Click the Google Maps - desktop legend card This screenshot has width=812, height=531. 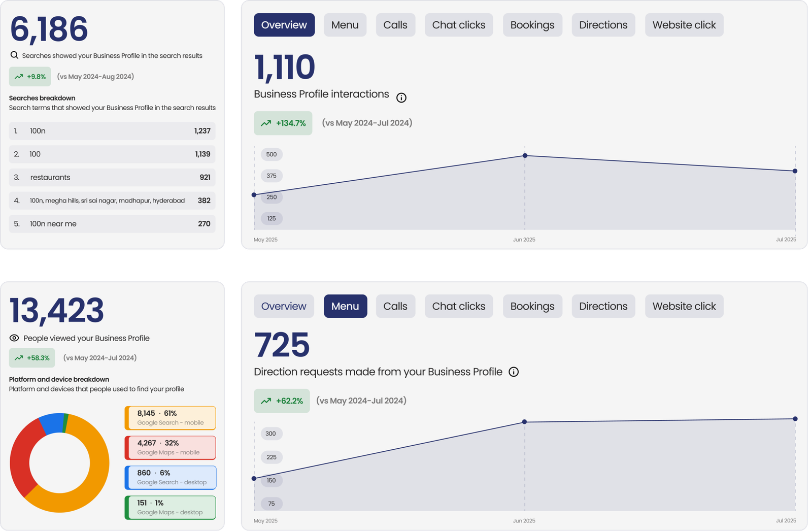click(x=170, y=508)
